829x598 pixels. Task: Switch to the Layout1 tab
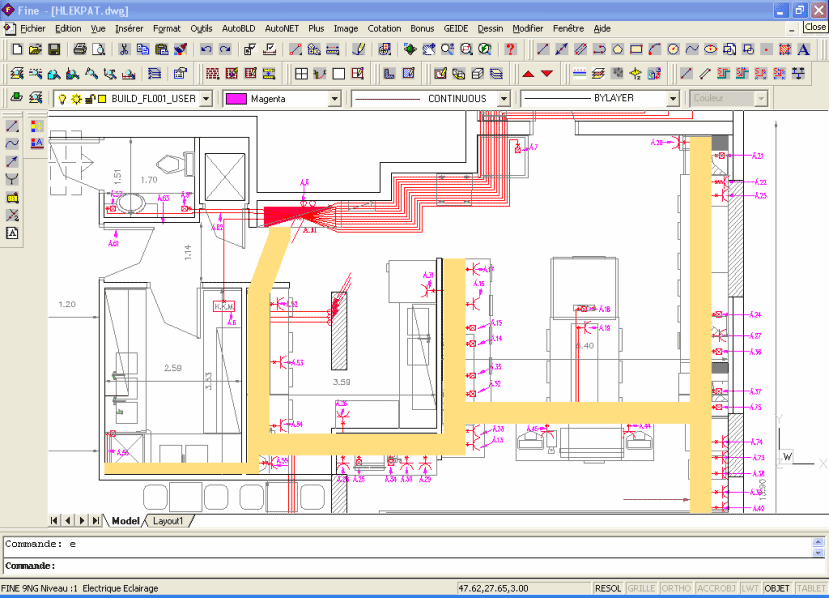coord(167,521)
